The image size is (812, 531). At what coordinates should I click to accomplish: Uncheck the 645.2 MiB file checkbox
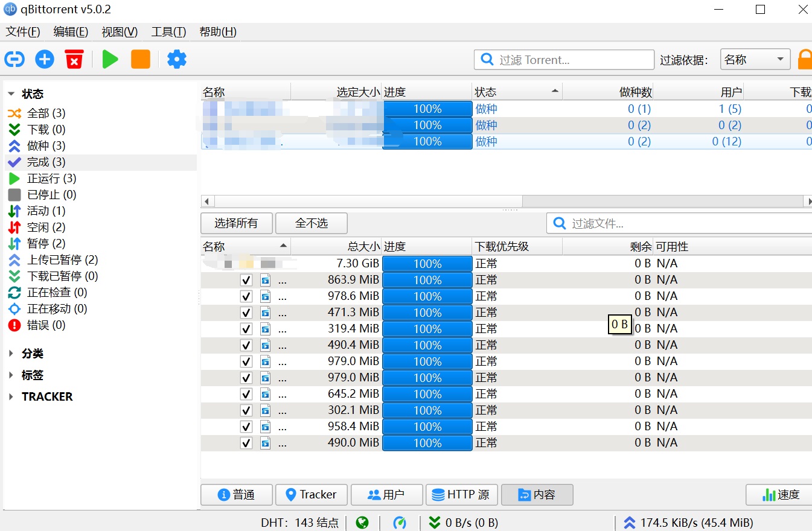tap(246, 394)
